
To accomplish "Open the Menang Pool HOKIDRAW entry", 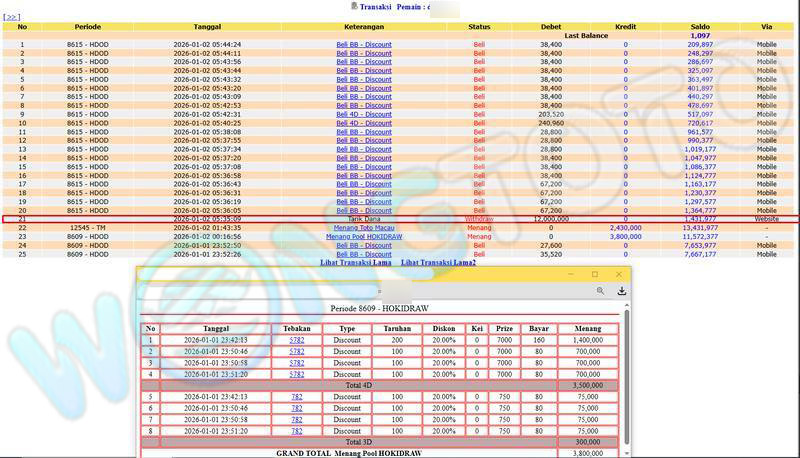I will point(363,236).
